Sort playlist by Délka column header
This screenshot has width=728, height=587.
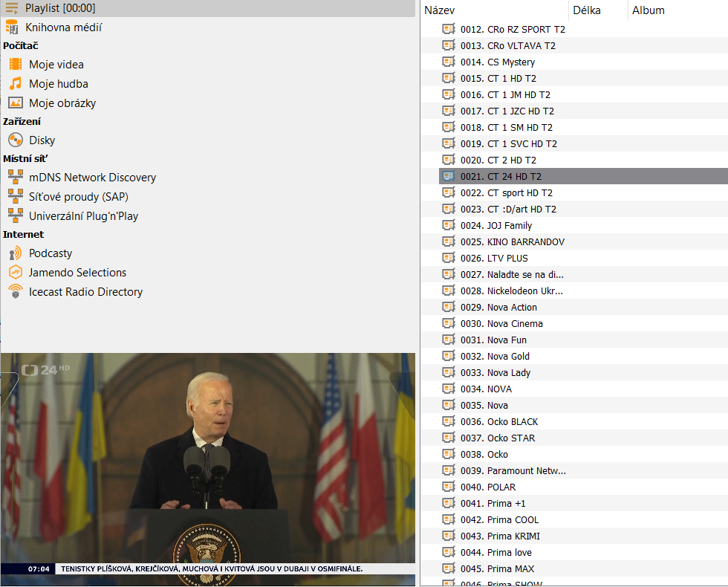click(587, 10)
